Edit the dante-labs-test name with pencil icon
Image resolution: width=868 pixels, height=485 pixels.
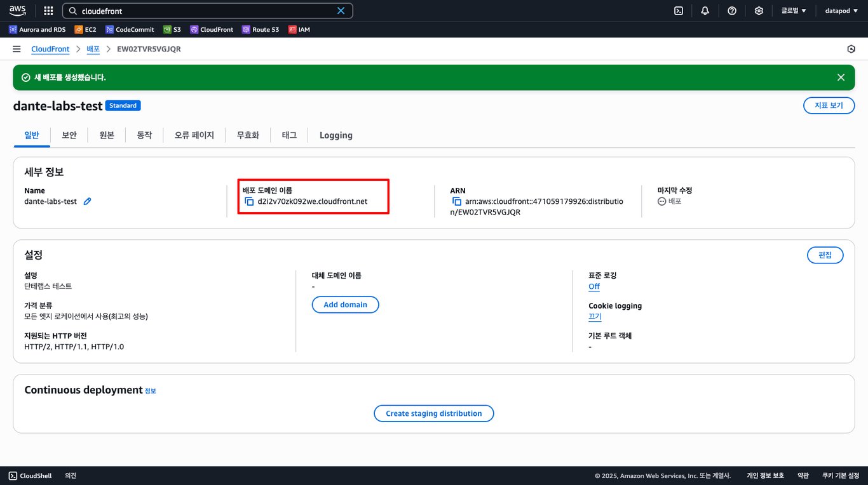click(88, 201)
